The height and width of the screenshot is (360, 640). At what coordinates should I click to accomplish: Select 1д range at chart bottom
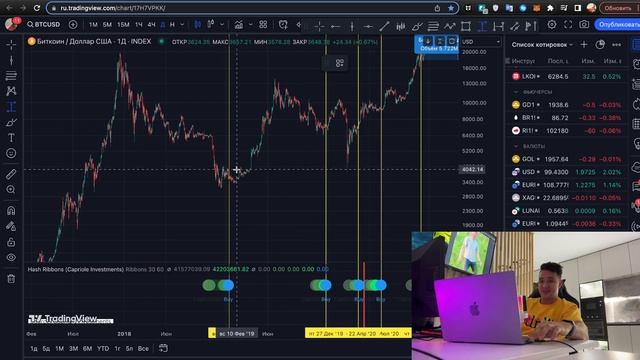point(34,349)
